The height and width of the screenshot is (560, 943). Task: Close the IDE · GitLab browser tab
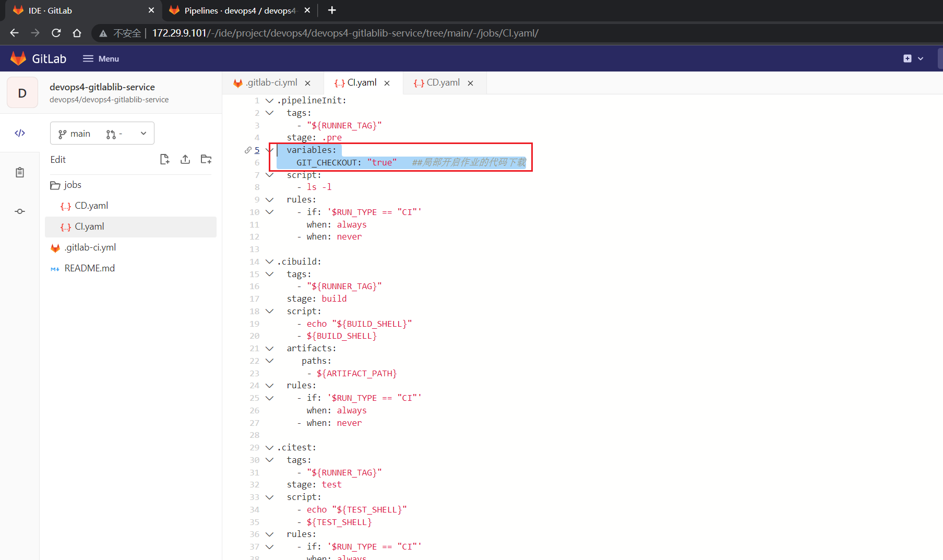[151, 10]
